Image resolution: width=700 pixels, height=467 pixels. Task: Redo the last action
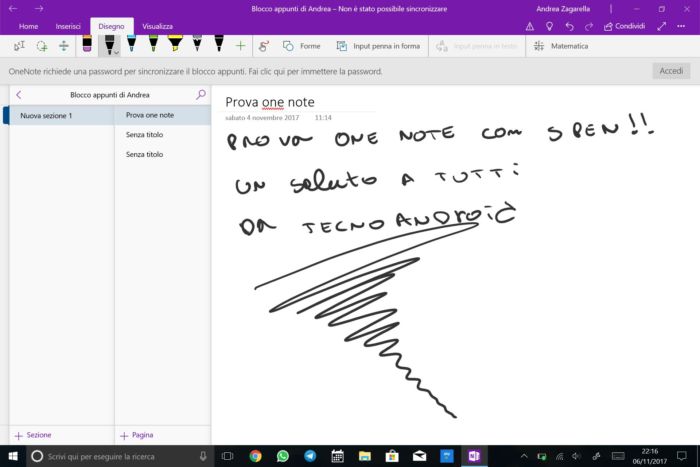[589, 26]
